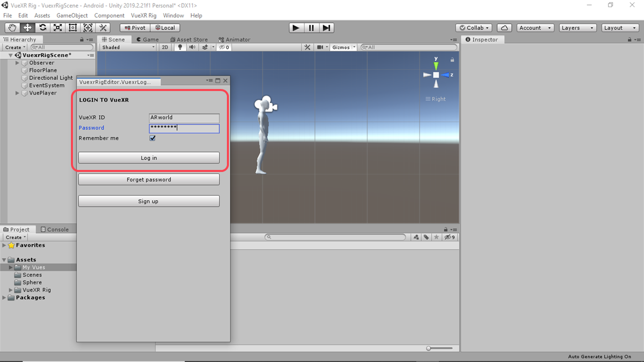The width and height of the screenshot is (644, 362).
Task: Open the custom editor tools icon
Action: point(103,28)
